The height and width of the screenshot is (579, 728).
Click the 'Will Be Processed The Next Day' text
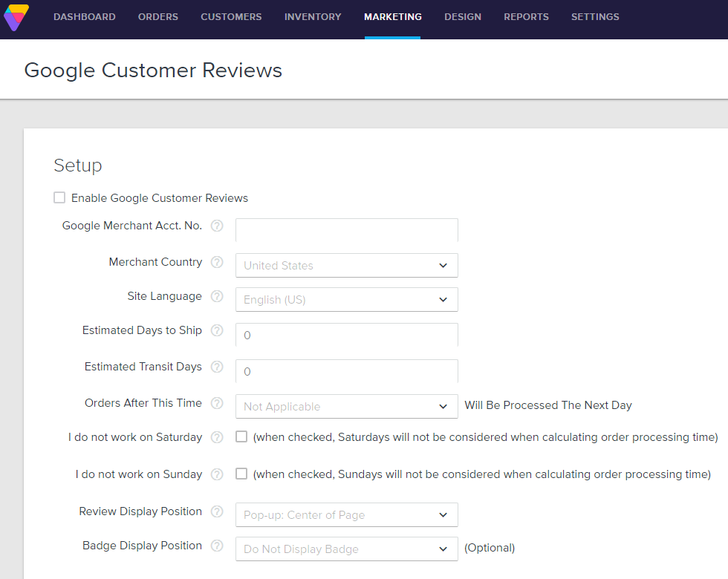coord(548,405)
